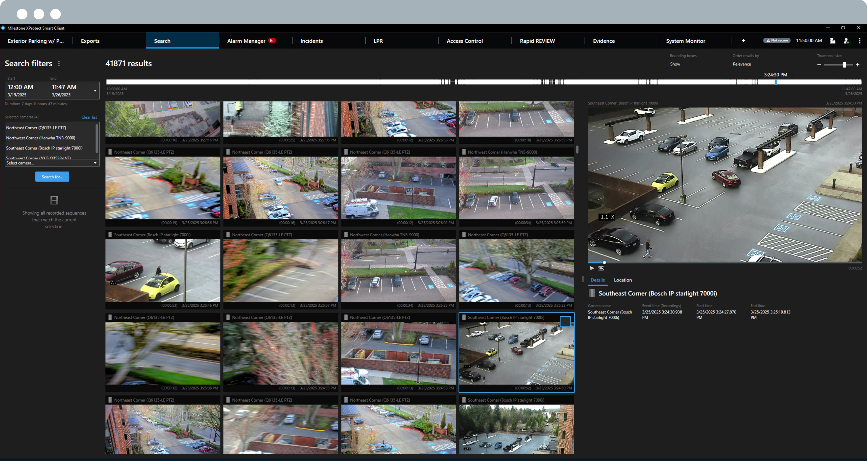868x461 pixels.
Task: Tick the checkbox on selected Southeast Corner thumbnail
Action: [x=565, y=321]
